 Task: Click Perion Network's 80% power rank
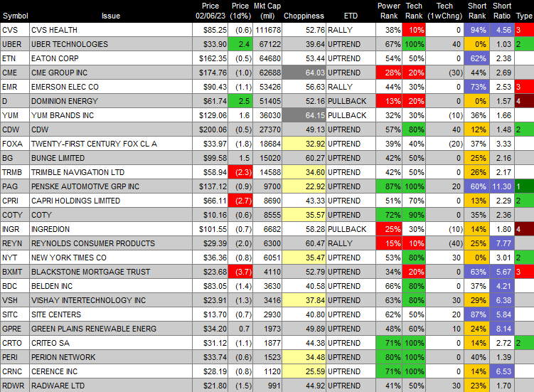[x=389, y=358]
